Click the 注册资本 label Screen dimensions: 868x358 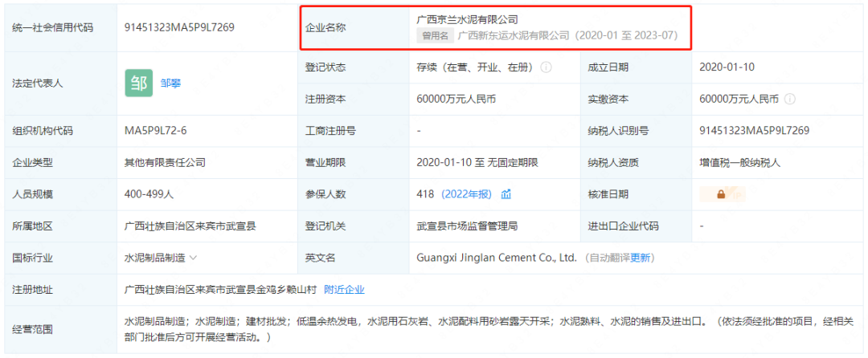tap(325, 100)
